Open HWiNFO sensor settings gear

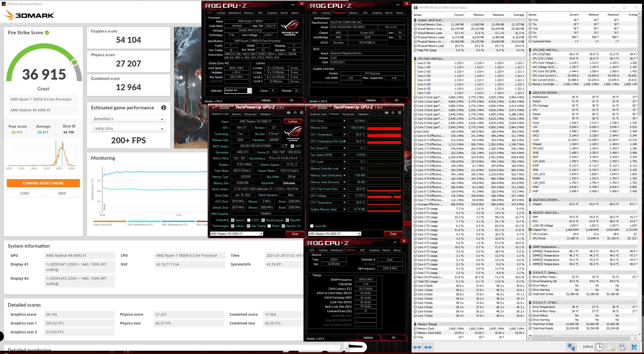(622, 347)
